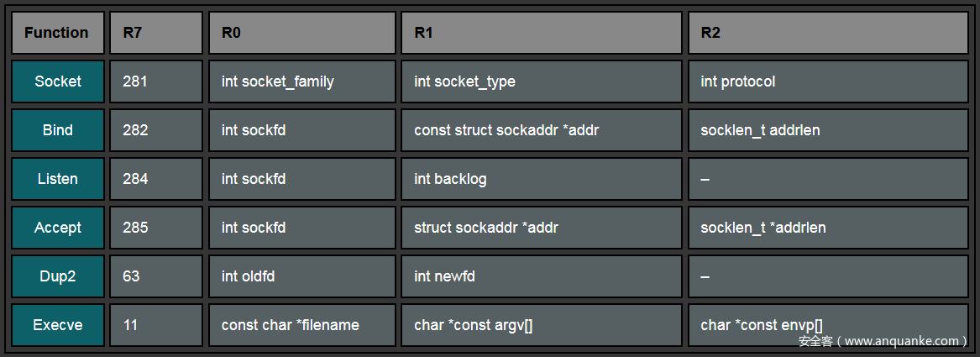Click the cell containing 281

(156, 81)
